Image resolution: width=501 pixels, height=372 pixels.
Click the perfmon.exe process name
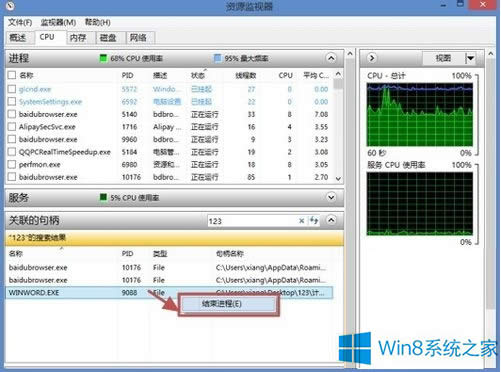[40, 165]
